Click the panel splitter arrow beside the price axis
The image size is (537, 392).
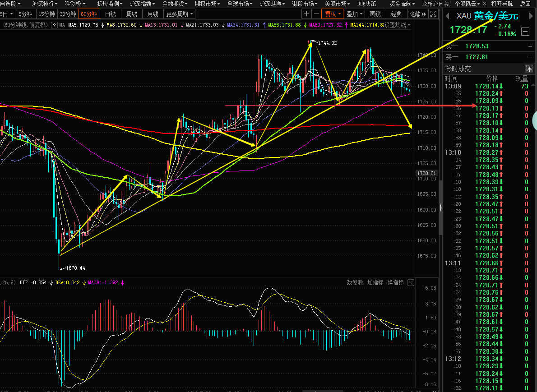[441, 207]
